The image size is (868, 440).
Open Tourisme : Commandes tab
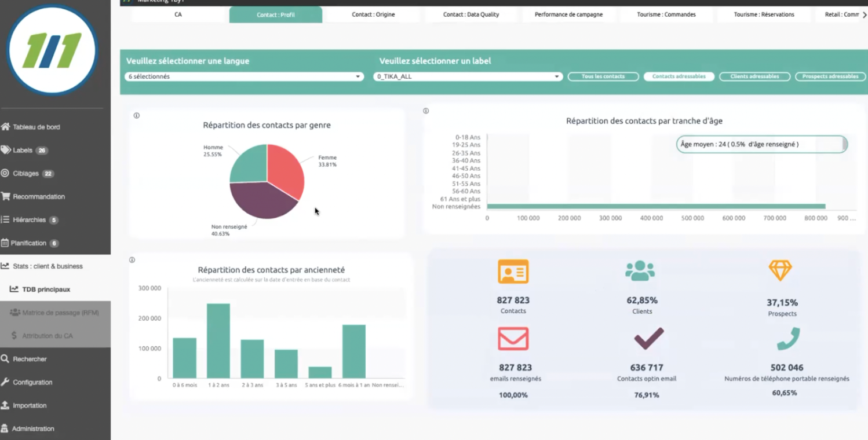666,14
